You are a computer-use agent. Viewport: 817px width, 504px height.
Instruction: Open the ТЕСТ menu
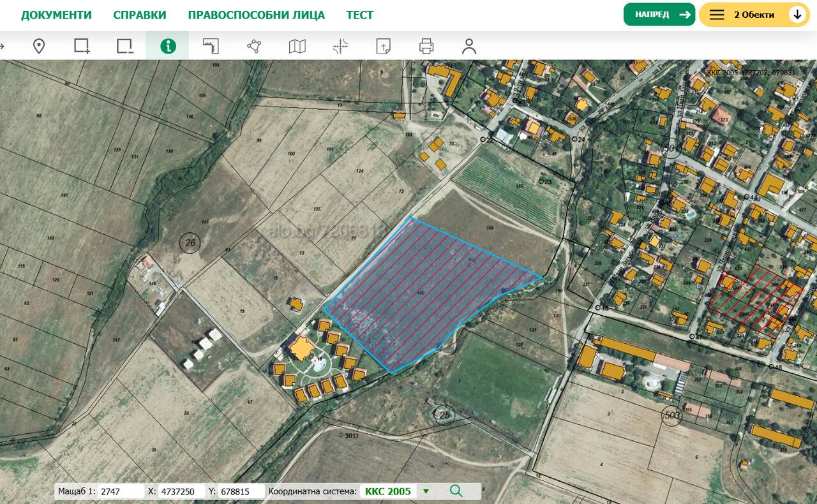[360, 15]
